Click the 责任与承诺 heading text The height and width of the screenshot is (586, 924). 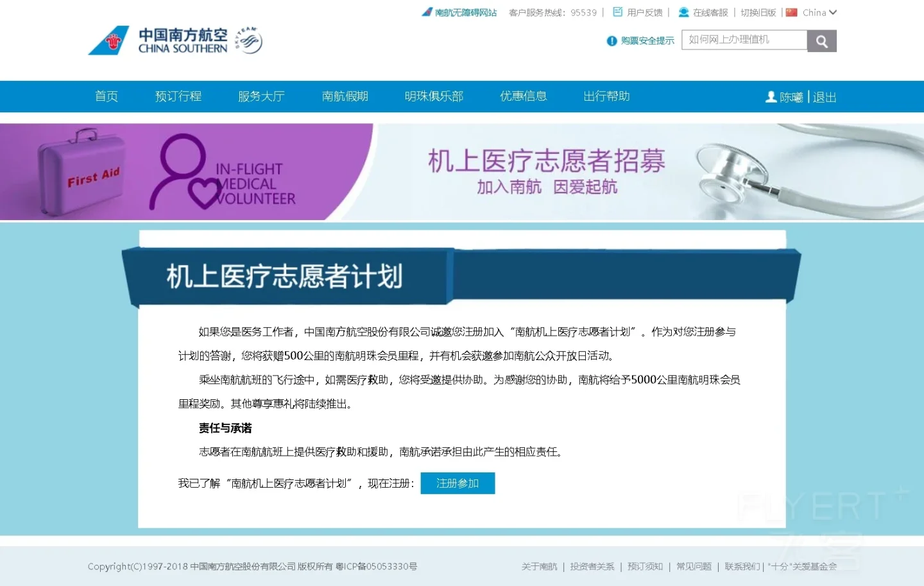pos(225,428)
